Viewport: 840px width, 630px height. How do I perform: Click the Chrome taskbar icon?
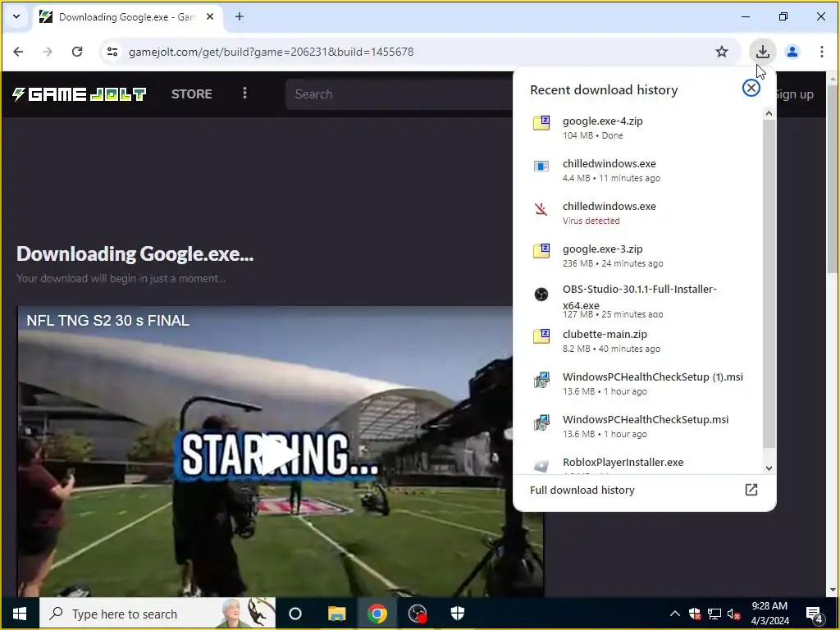coord(377,614)
